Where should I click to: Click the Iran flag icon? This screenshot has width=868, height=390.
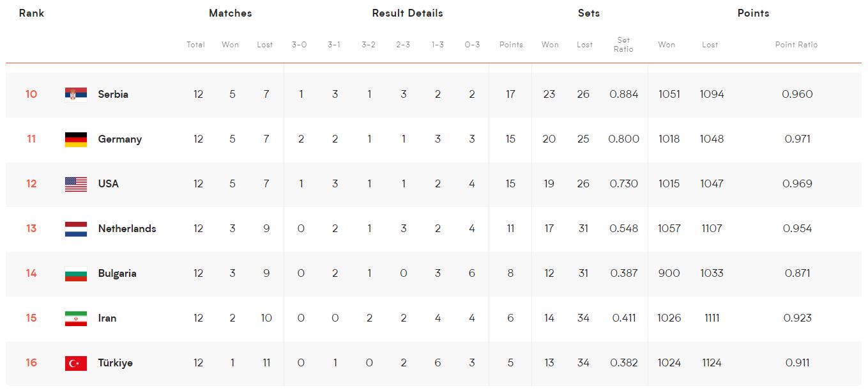click(x=76, y=318)
